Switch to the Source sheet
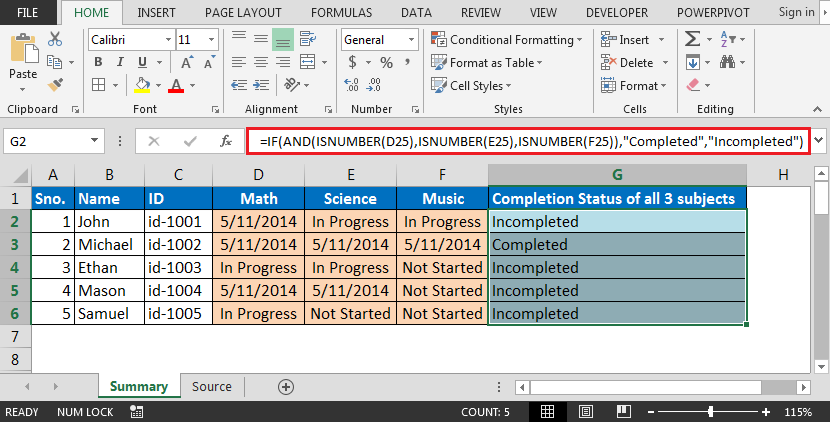The height and width of the screenshot is (422, 830). [x=212, y=387]
